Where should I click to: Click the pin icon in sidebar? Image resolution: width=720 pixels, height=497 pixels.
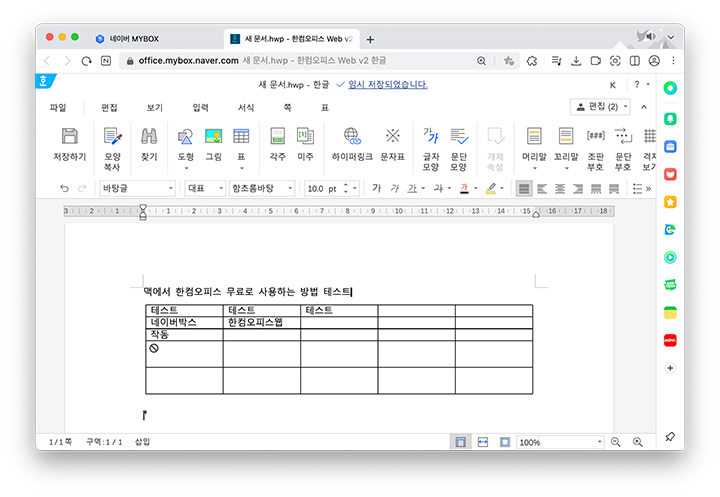coord(670,436)
